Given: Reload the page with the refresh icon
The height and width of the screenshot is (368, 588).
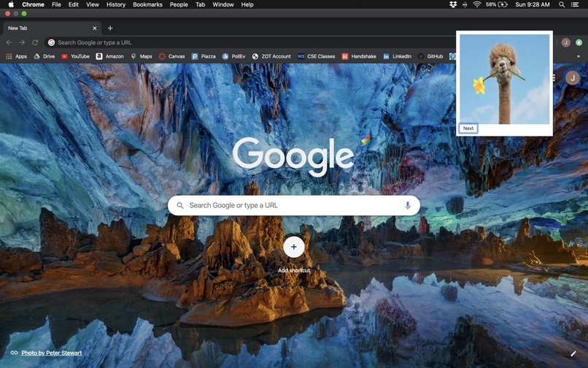Looking at the screenshot, I should click(x=35, y=42).
